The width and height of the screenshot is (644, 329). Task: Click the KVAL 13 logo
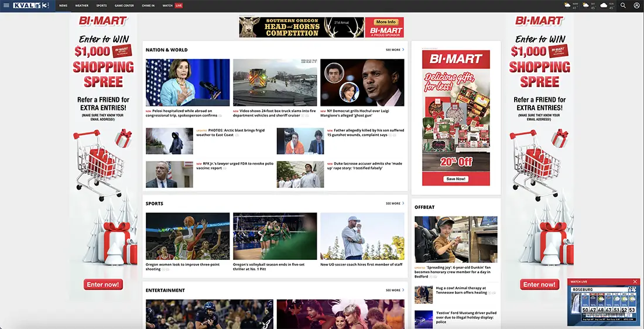click(x=31, y=5)
